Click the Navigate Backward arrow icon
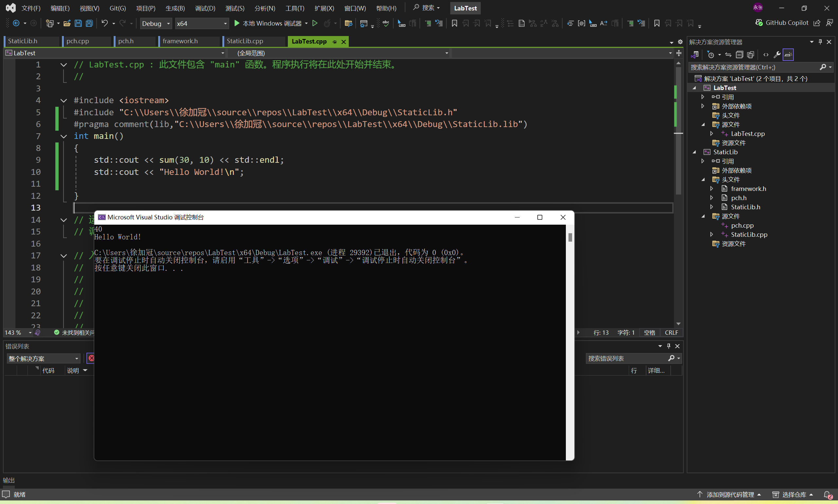Screen dimensions: 838x504 tap(16, 23)
